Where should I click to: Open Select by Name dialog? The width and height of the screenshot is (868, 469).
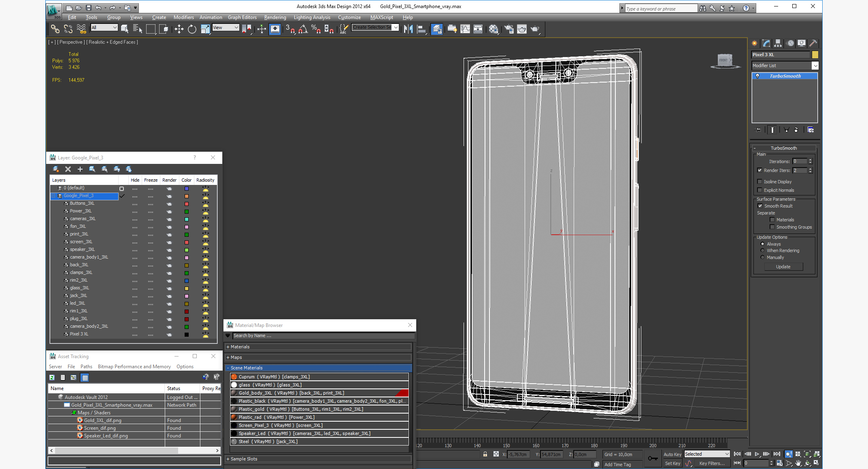click(x=137, y=29)
